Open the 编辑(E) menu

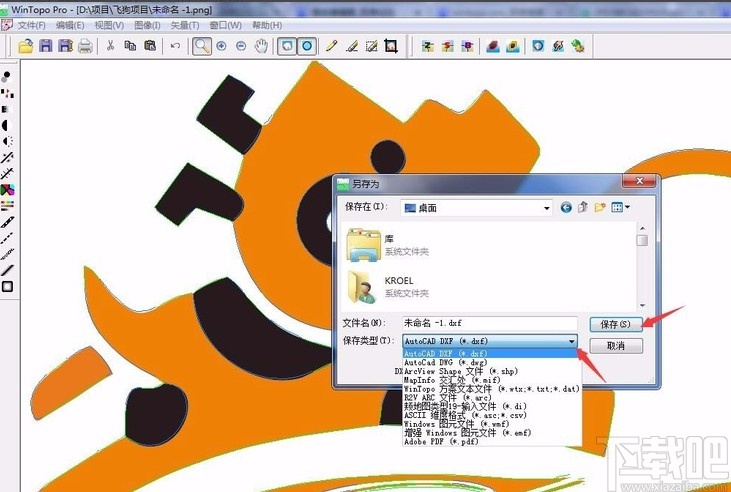(x=70, y=25)
